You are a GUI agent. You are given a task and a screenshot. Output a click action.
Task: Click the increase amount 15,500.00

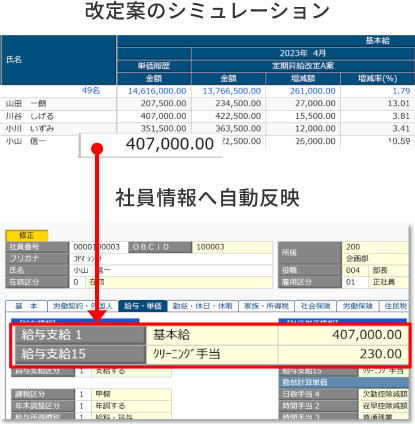pos(315,116)
